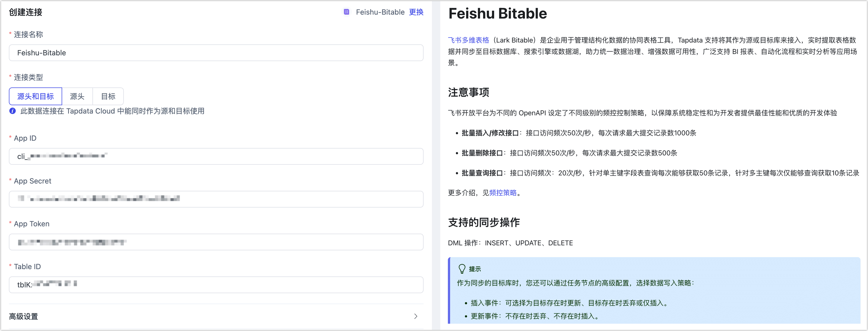Click the blue info icon below connection type
The height and width of the screenshot is (331, 868).
click(x=13, y=111)
